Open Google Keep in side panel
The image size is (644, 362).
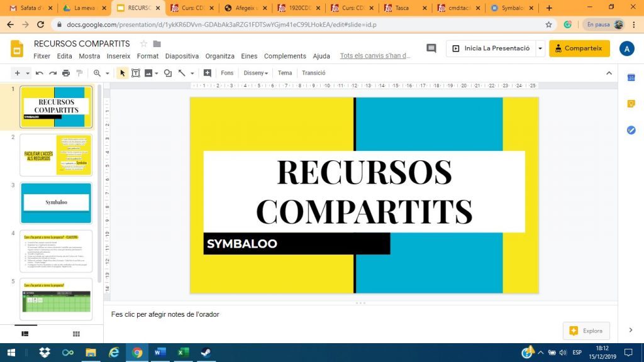[x=631, y=104]
